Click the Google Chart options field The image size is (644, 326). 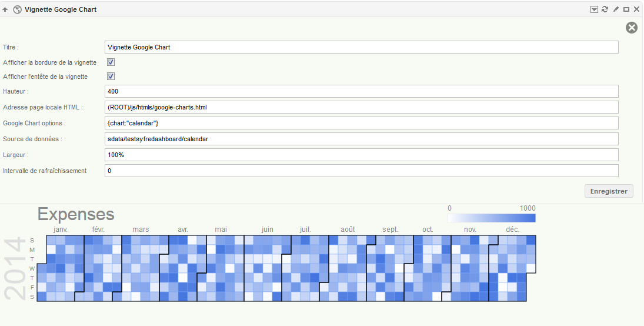click(x=362, y=123)
